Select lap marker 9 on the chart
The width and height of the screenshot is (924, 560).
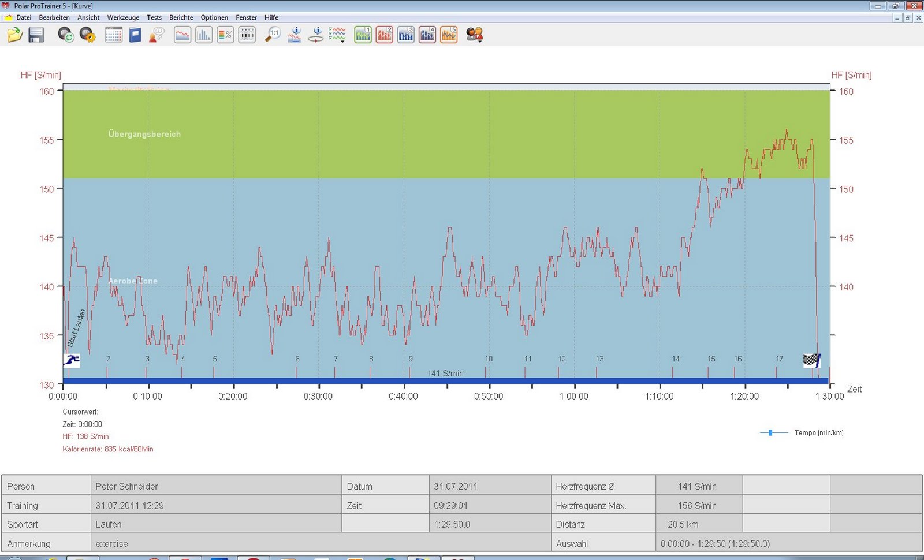[411, 359]
